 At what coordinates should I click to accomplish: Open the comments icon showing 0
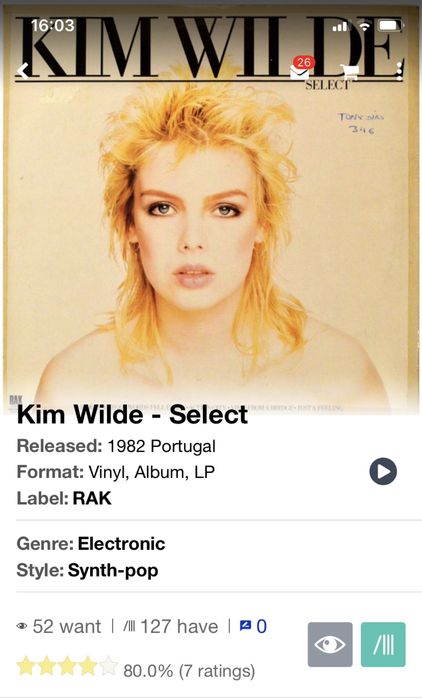253,626
